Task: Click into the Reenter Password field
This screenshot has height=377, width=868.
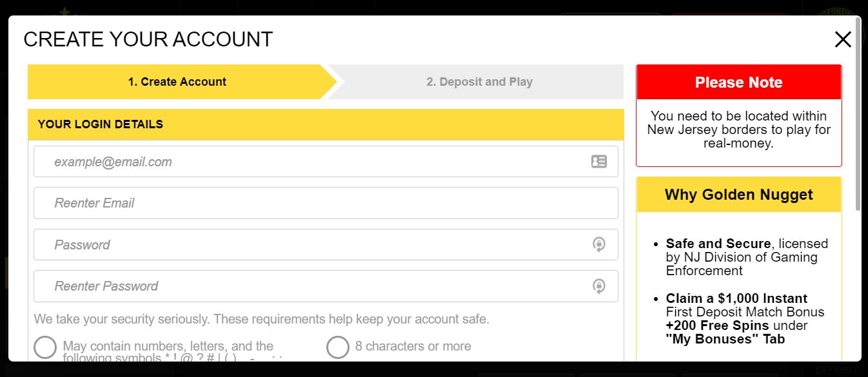Action: click(x=310, y=286)
